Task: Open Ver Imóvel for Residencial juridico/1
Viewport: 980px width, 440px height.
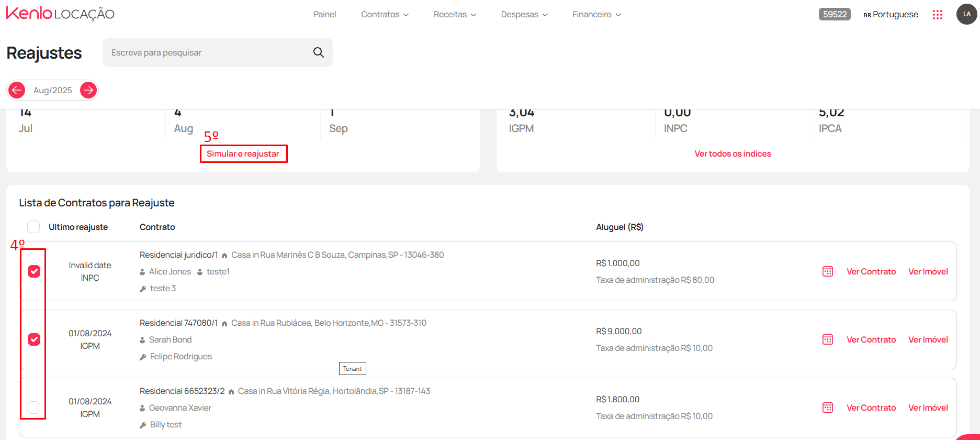Action: point(928,271)
